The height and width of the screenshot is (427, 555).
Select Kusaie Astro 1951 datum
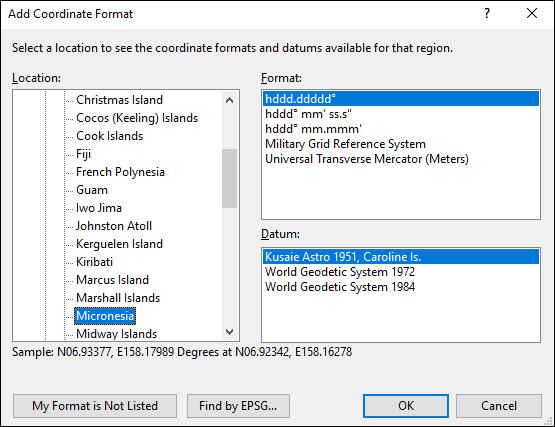(401, 257)
